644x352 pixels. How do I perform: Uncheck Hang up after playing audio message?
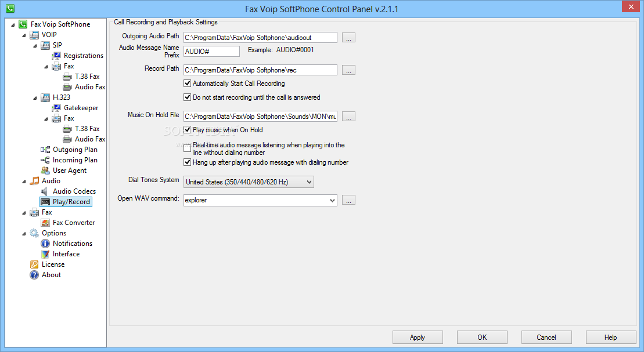188,162
